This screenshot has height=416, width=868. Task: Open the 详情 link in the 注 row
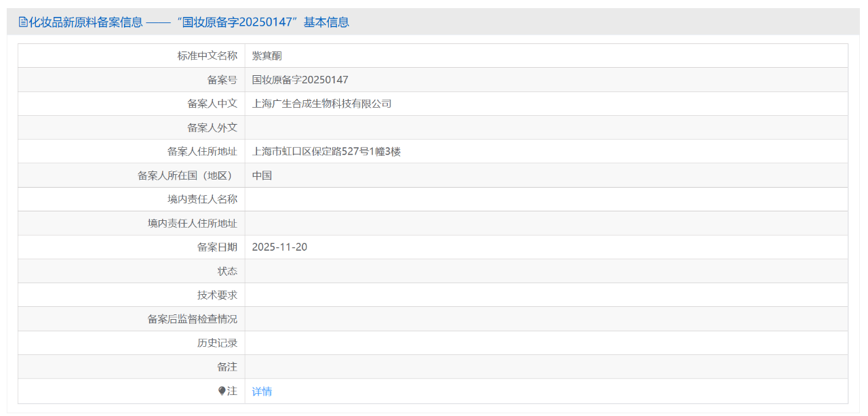262,390
